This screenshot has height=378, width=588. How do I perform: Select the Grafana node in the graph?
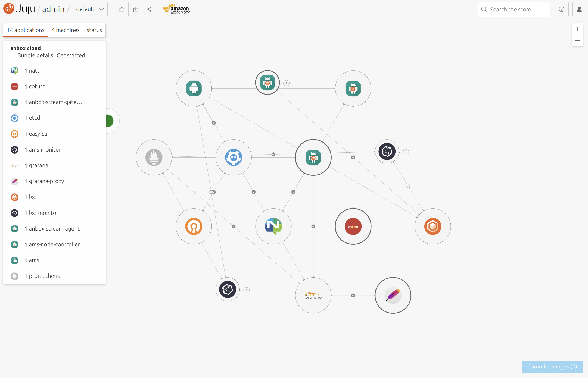312,295
